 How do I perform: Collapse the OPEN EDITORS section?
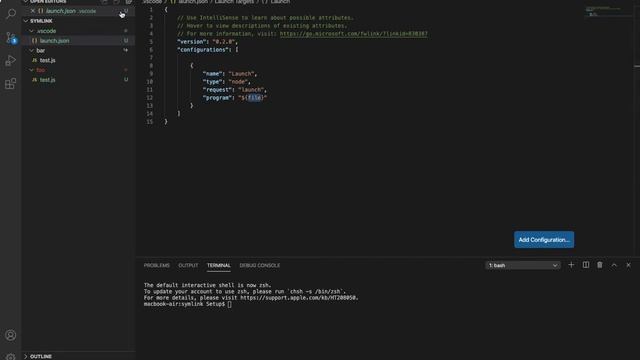click(26, 2)
